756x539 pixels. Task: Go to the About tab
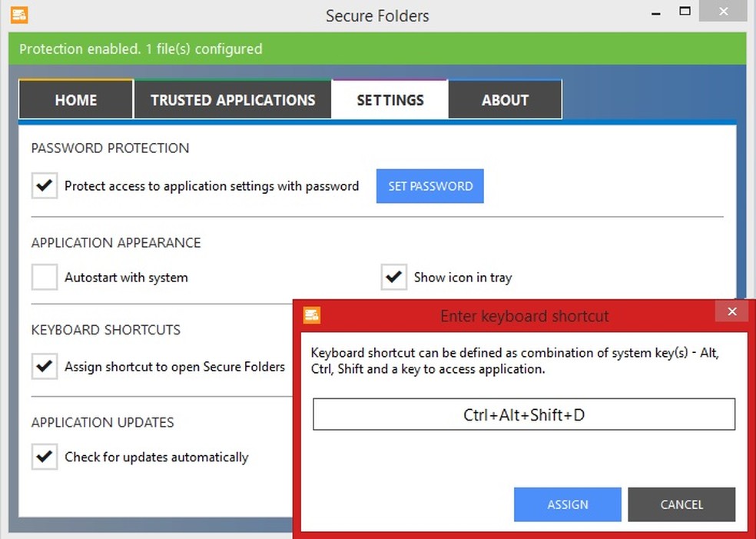click(505, 100)
